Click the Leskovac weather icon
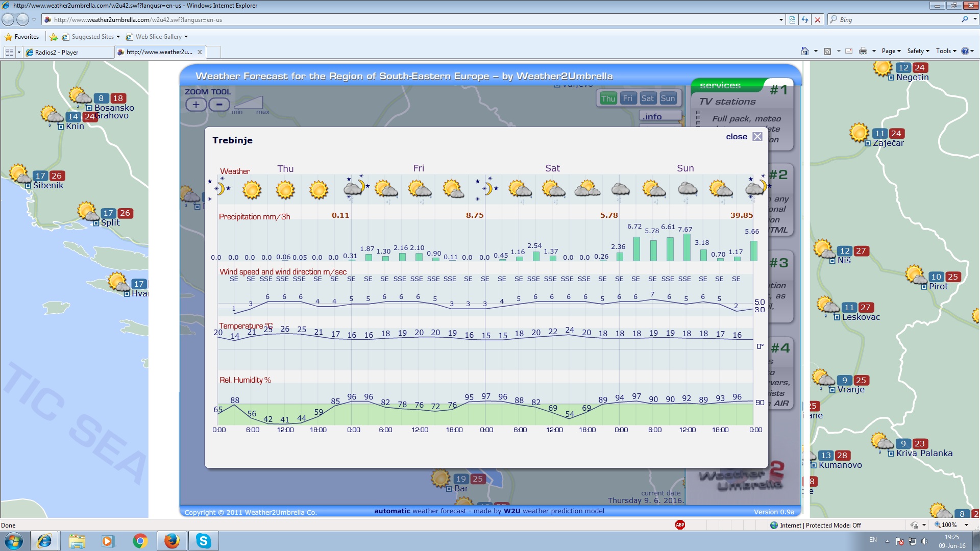 pyautogui.click(x=827, y=306)
